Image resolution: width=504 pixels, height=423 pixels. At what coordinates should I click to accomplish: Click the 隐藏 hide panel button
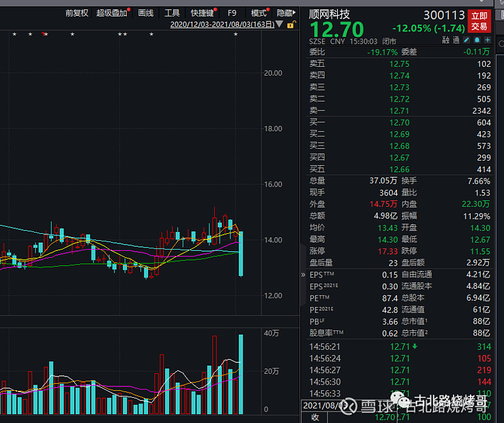(x=286, y=13)
